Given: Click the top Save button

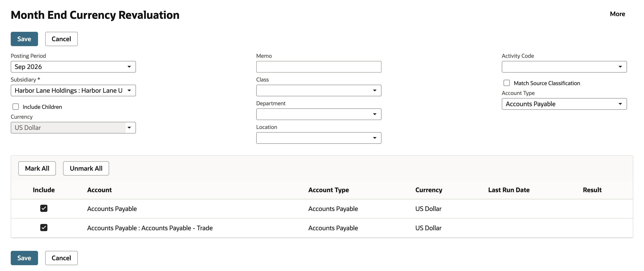Looking at the screenshot, I should click(x=24, y=39).
